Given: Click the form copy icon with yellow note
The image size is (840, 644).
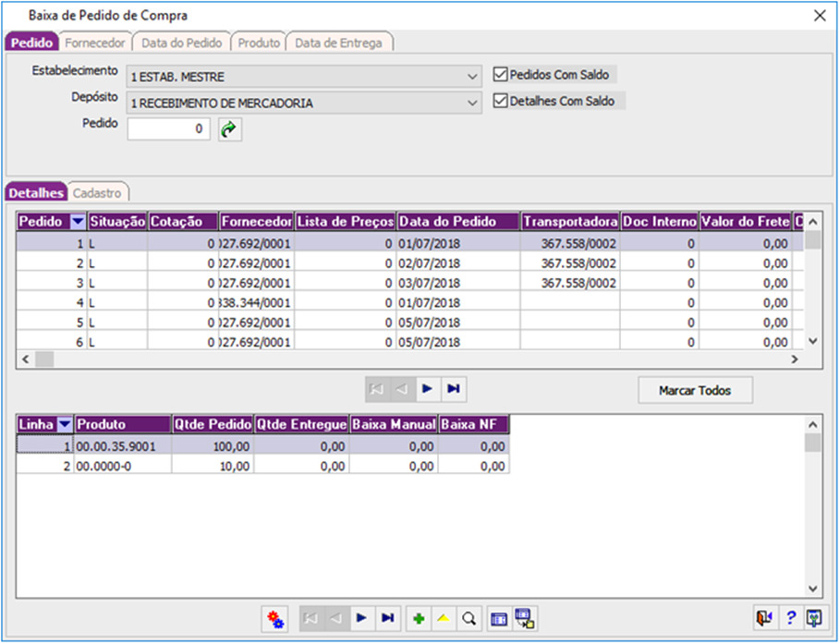Looking at the screenshot, I should (525, 619).
